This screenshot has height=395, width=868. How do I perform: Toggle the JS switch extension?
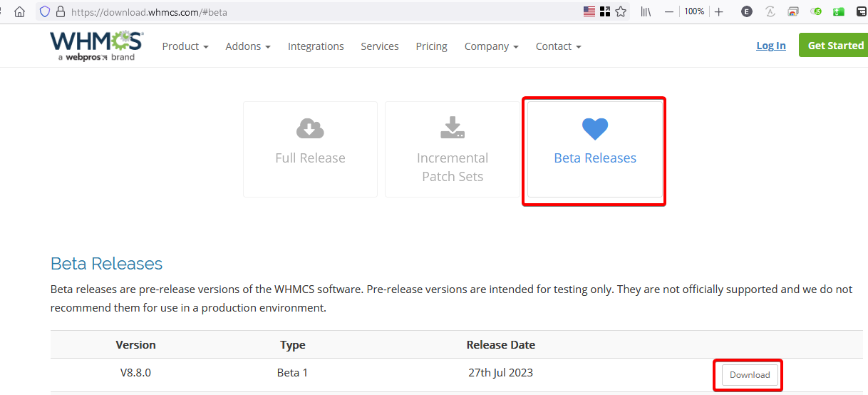tap(816, 11)
